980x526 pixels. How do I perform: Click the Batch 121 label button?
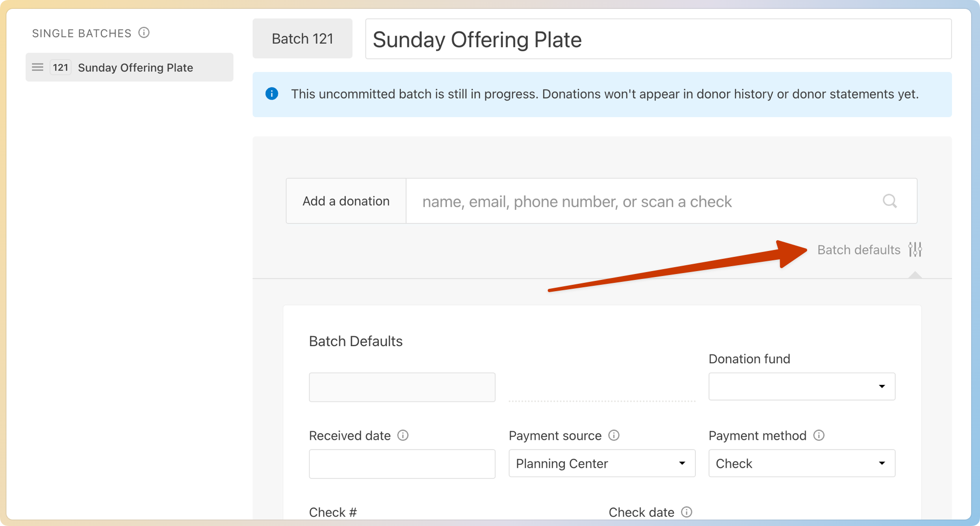tap(302, 39)
